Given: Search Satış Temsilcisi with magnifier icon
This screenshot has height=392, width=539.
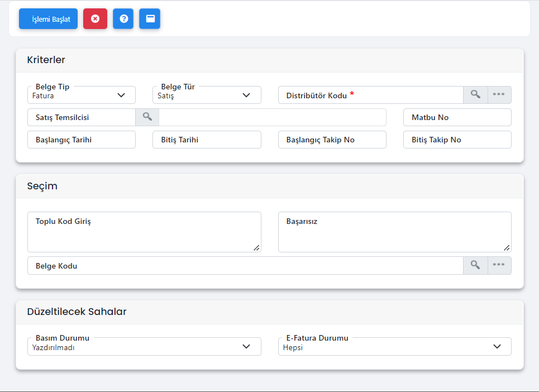Looking at the screenshot, I should coord(147,117).
